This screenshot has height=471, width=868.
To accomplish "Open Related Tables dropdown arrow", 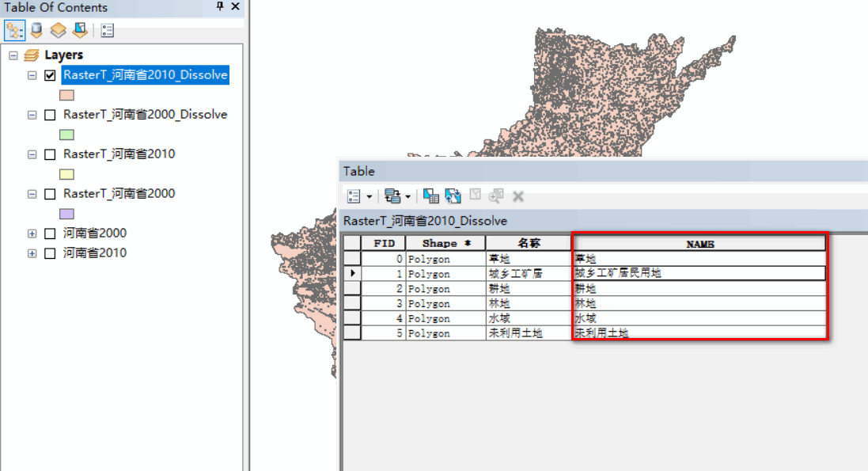I will click(408, 196).
